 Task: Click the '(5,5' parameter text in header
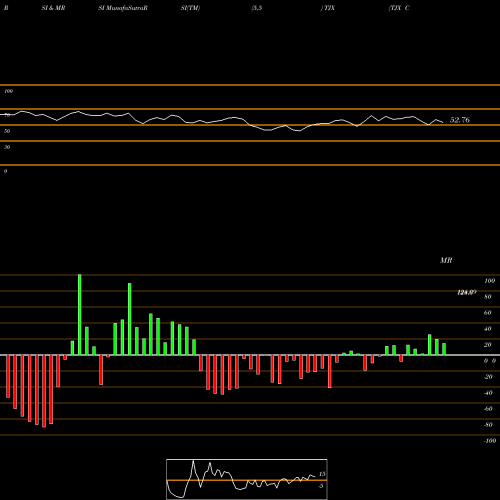tap(257, 8)
